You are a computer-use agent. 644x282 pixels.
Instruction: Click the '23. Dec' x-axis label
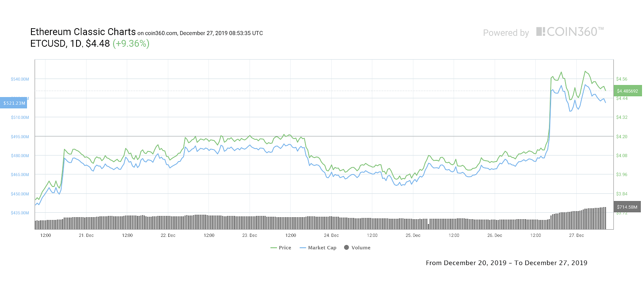250,235
